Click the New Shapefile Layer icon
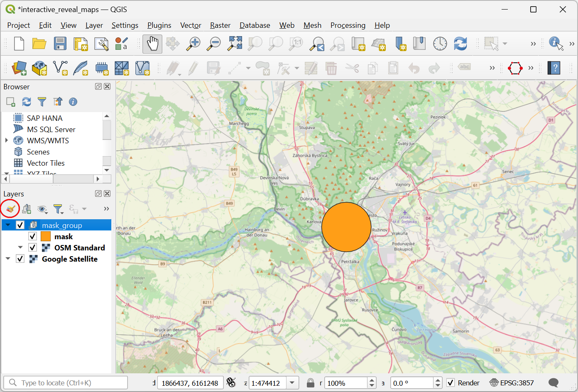578x392 pixels. tap(61, 68)
